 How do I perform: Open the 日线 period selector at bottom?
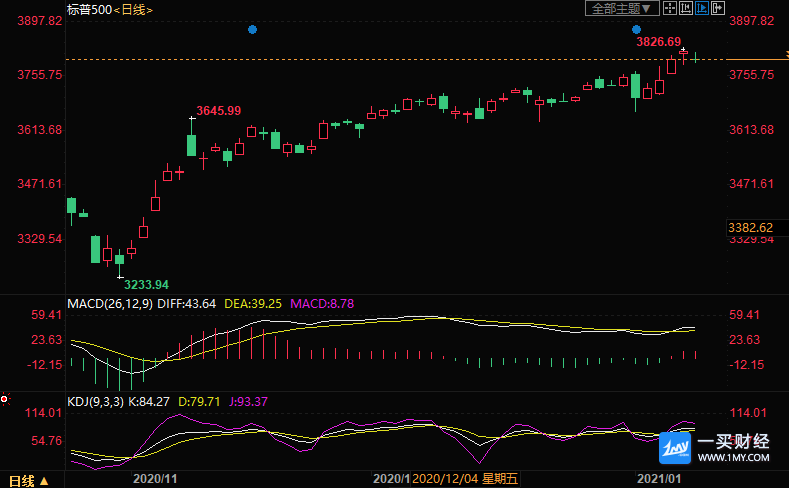[29, 481]
